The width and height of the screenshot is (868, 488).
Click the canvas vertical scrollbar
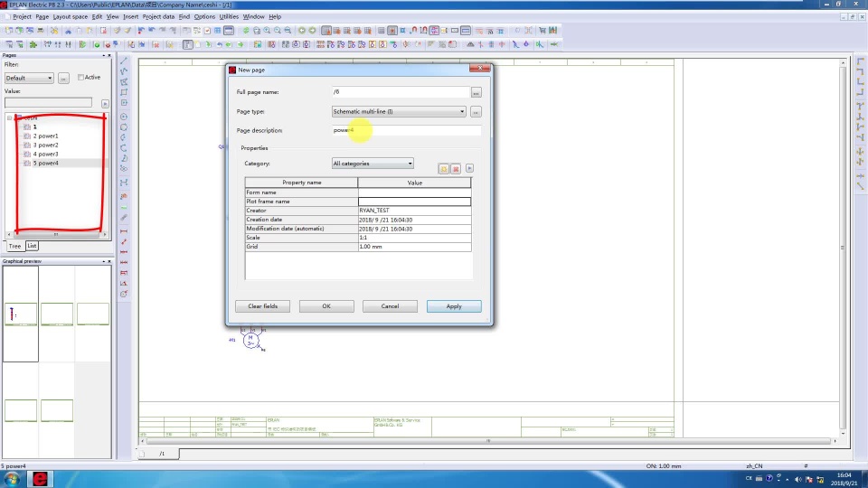coord(843,248)
